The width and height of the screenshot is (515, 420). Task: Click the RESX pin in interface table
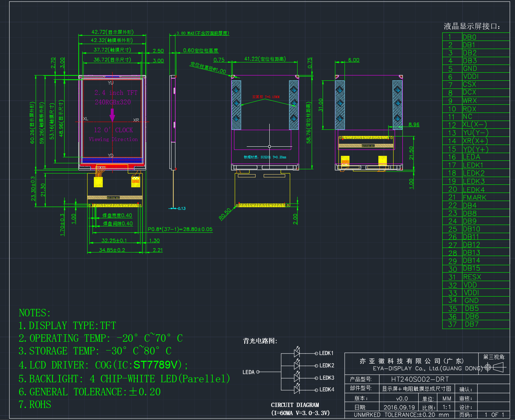pos(472,277)
